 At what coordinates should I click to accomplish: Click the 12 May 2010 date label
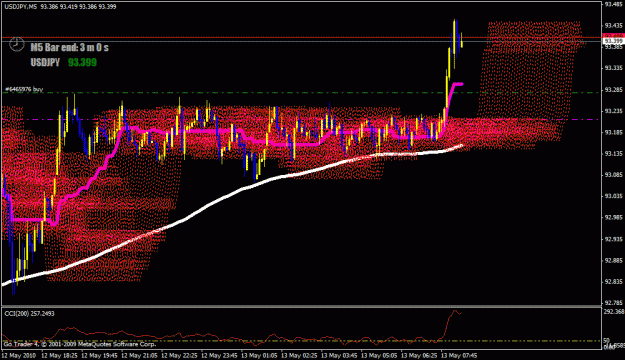coord(19,355)
